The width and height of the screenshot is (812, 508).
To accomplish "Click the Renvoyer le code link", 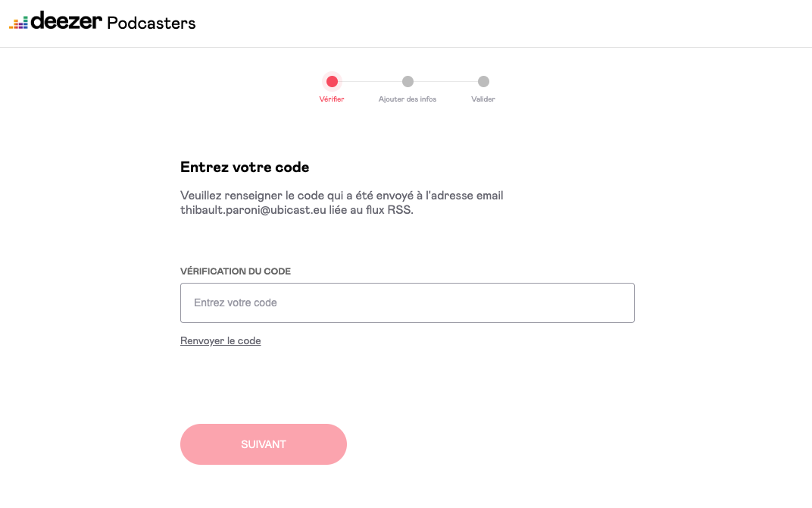I will (220, 340).
